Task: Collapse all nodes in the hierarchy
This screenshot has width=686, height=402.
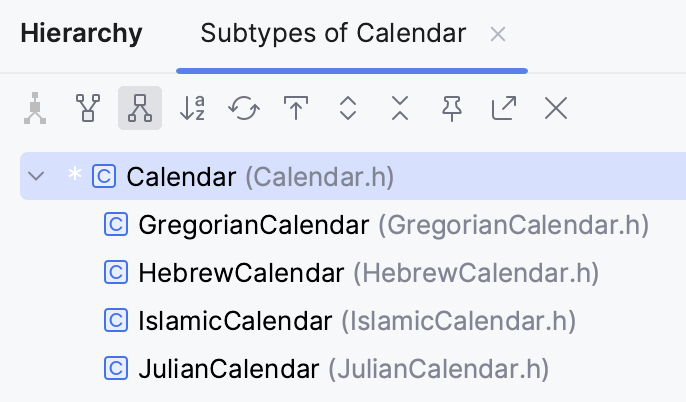Action: pyautogui.click(x=400, y=108)
